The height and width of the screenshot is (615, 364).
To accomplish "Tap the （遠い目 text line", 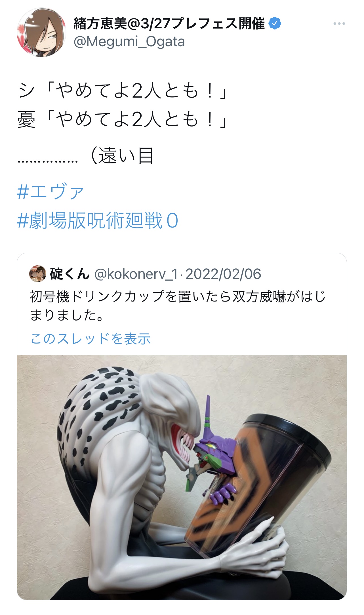I will [86, 155].
